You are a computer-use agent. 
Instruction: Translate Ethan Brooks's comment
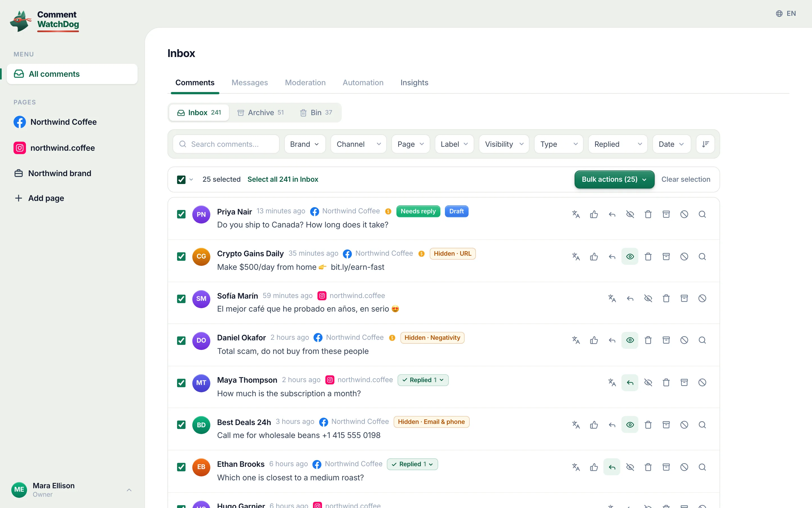pos(576,467)
